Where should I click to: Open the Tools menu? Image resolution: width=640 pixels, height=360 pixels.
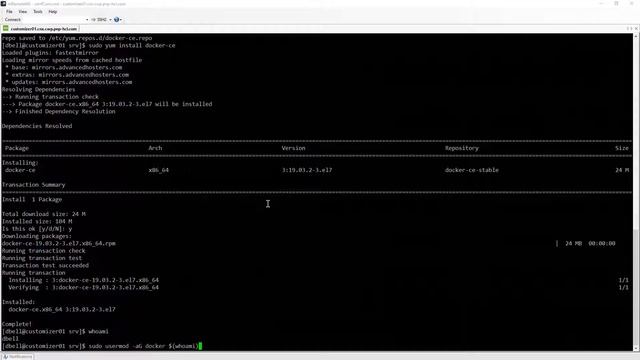[x=38, y=12]
